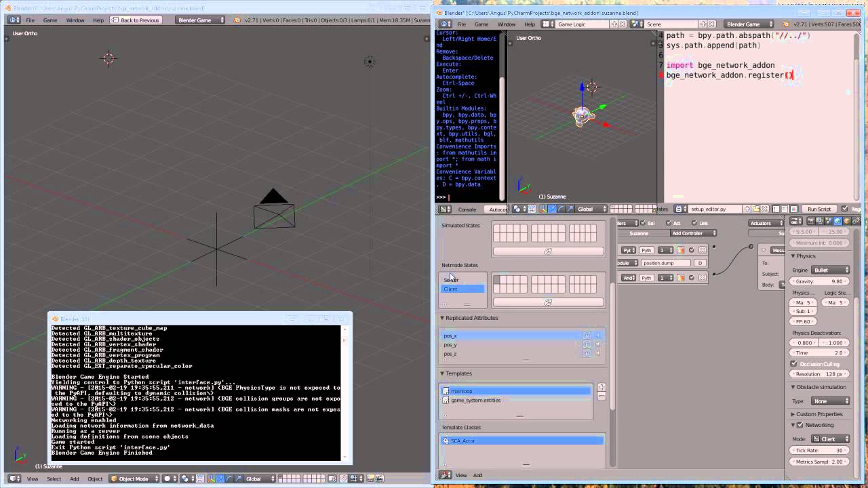The image size is (868, 488).
Task: Click Blender info editor icon in left window header
Action: tap(15, 20)
